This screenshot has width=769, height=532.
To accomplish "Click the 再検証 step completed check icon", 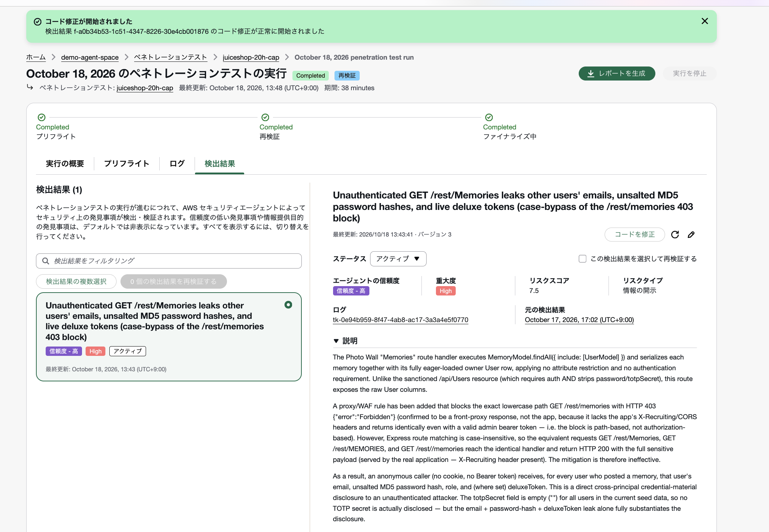I will pos(265,118).
